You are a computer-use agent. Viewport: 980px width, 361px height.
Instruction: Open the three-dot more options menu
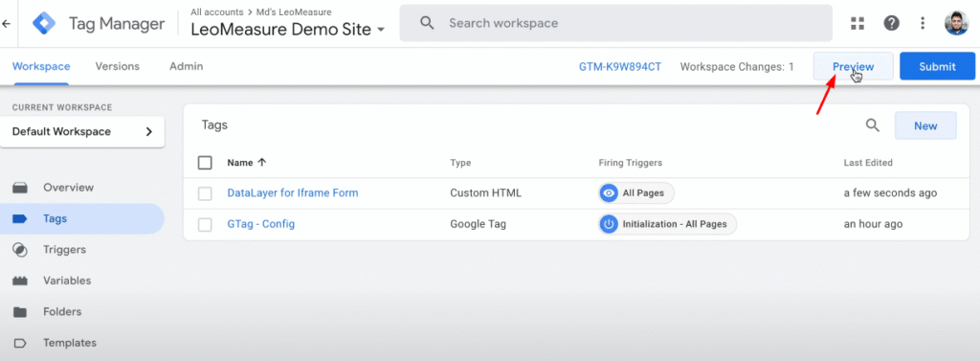pos(923,24)
